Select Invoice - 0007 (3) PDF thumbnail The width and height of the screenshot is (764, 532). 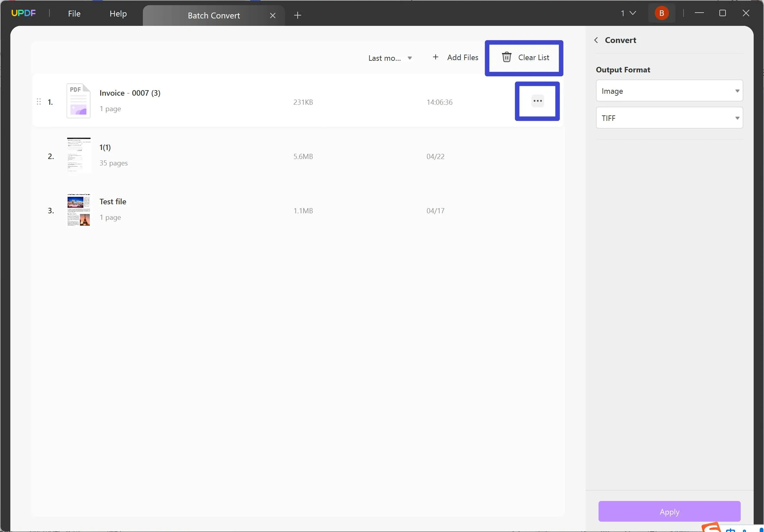coord(79,101)
